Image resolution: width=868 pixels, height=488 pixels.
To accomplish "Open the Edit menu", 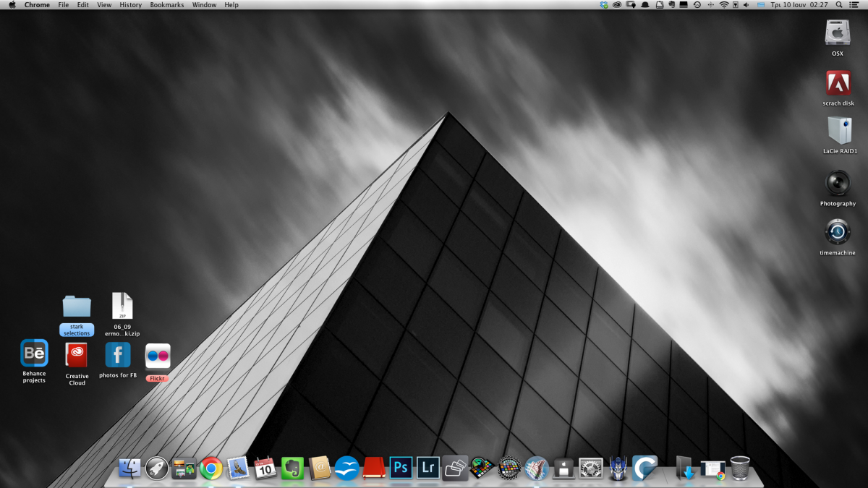I will pyautogui.click(x=83, y=5).
